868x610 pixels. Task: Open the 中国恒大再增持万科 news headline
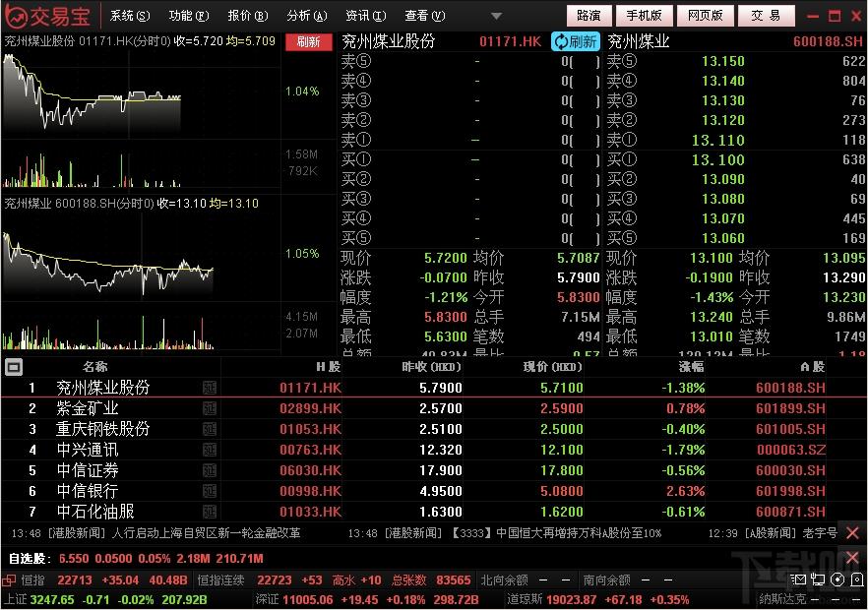pyautogui.click(x=556, y=533)
